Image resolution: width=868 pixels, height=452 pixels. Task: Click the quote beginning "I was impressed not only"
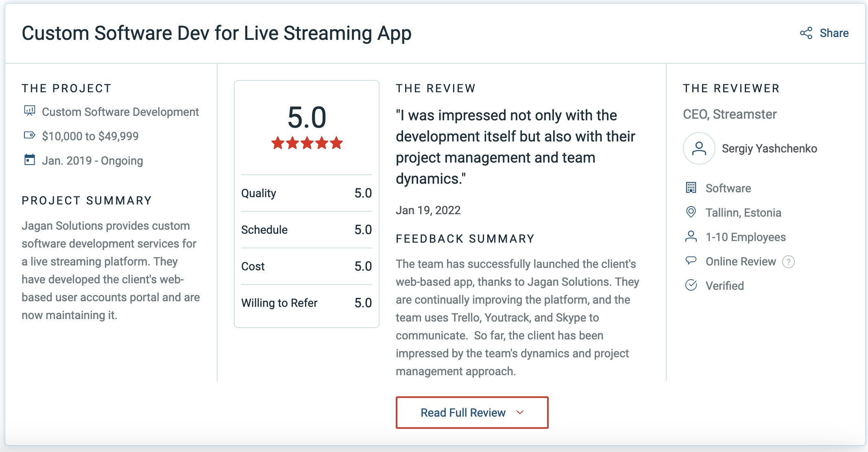tap(515, 147)
